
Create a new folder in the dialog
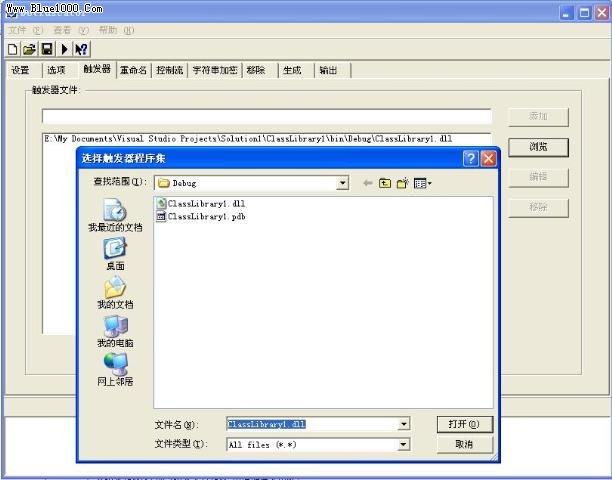pyautogui.click(x=402, y=183)
